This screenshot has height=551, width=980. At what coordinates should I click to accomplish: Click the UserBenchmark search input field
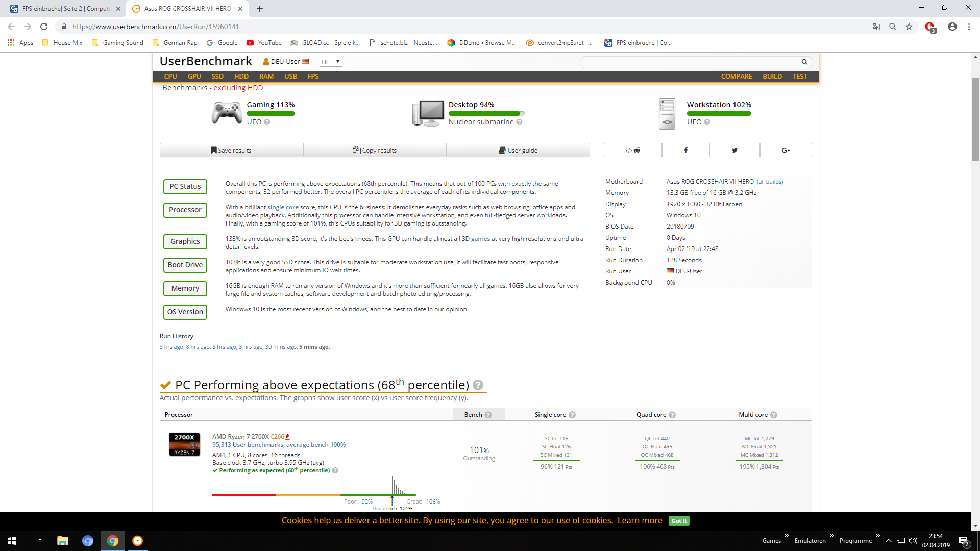(x=689, y=62)
